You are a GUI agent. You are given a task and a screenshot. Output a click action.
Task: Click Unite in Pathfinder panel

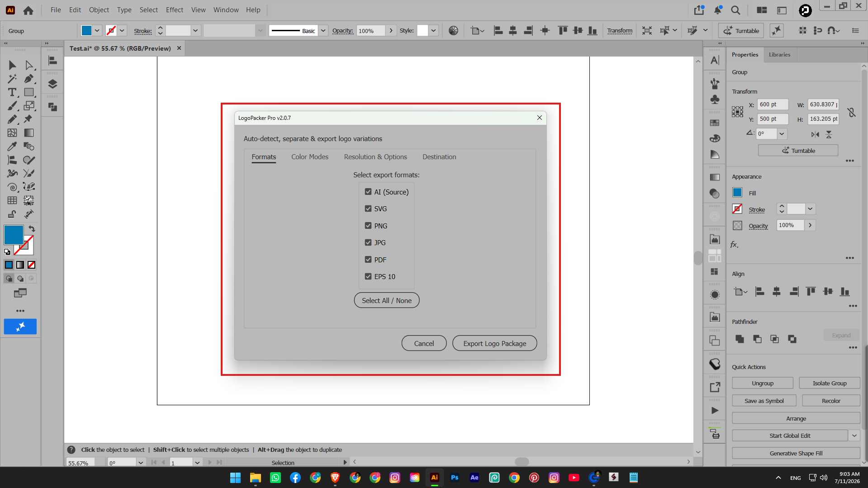click(740, 339)
